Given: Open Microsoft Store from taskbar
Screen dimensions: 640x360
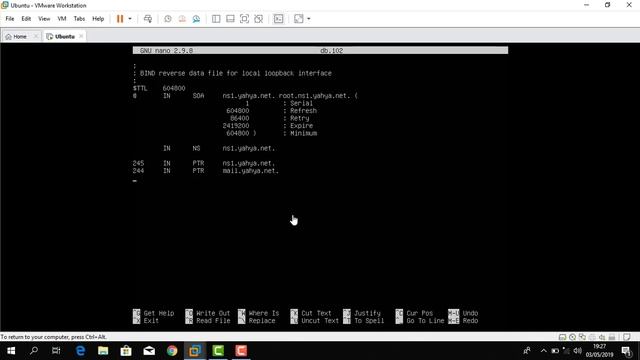Looking at the screenshot, I should (x=126, y=351).
